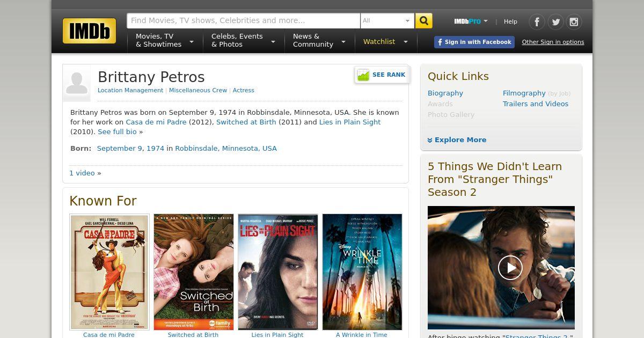This screenshot has height=338, width=644.
Task: Open IMDb Instagram page icon
Action: pyautogui.click(x=574, y=21)
